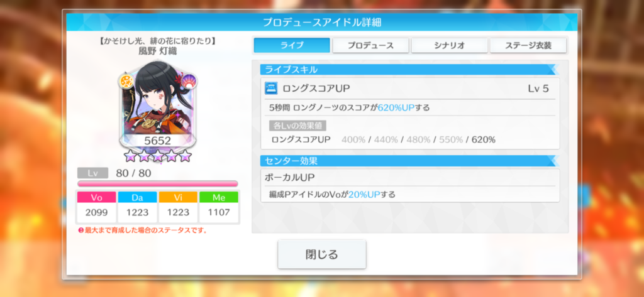Open the ステージ衣装 tab
The height and width of the screenshot is (297, 644).
click(x=528, y=46)
